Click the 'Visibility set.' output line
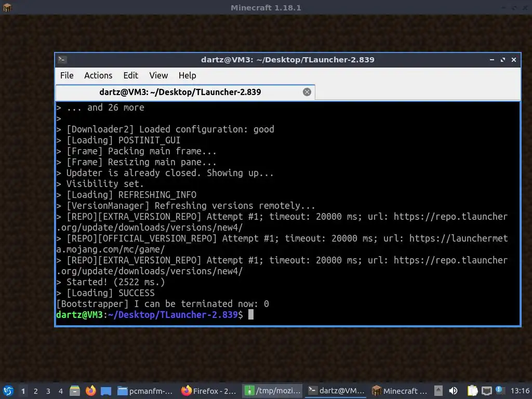The height and width of the screenshot is (399, 532). point(100,183)
